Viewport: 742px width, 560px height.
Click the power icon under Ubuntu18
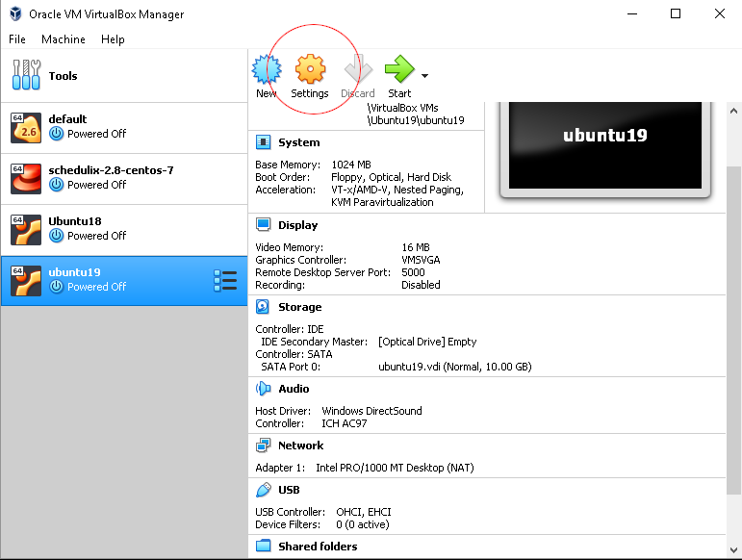[57, 235]
